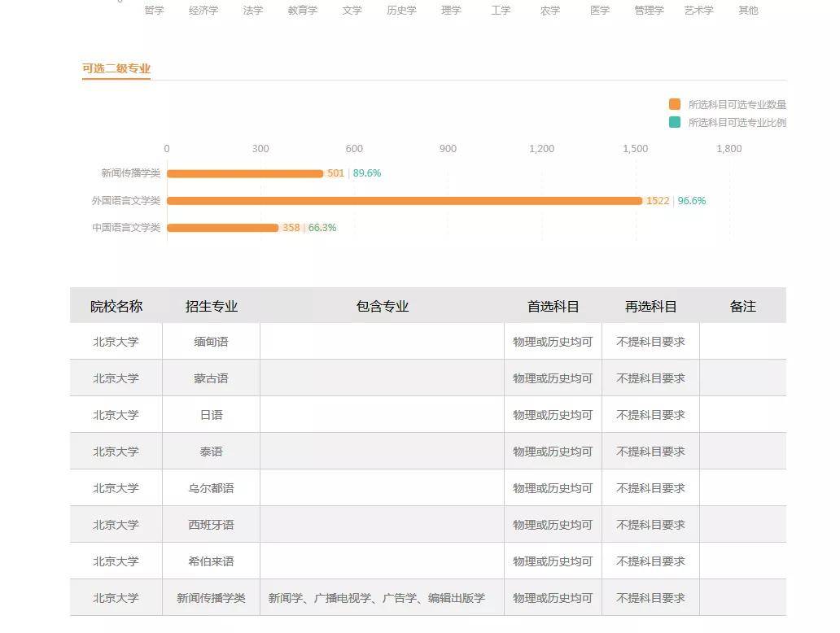Click the 66.3% percentage label

pos(322,228)
